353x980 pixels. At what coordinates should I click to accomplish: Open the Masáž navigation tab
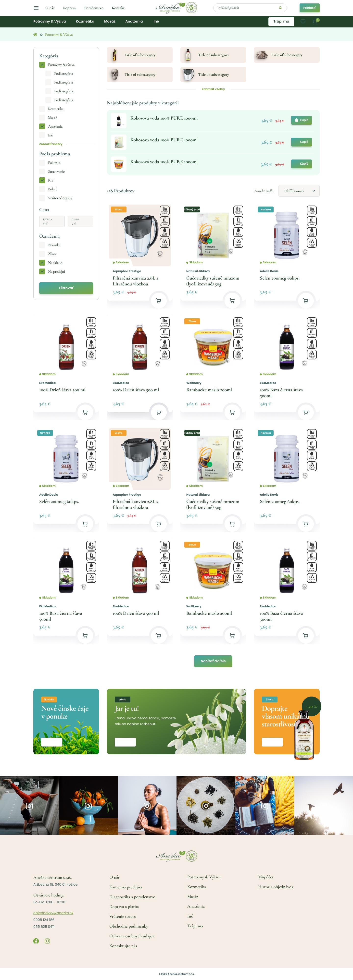click(110, 21)
